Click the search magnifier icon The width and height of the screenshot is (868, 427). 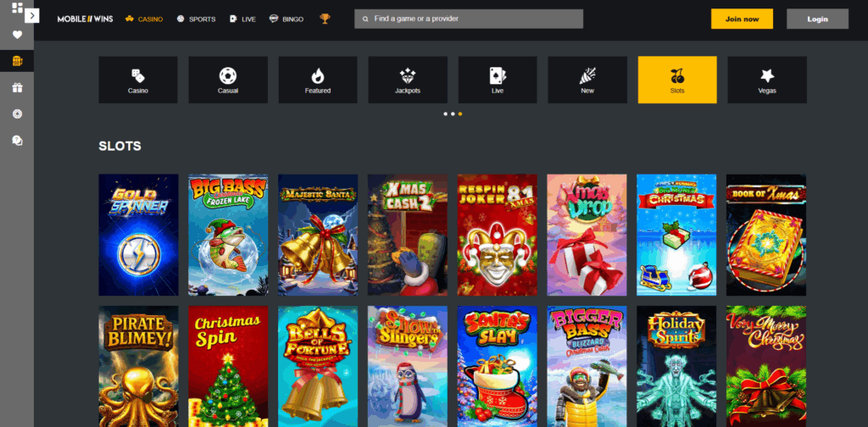pyautogui.click(x=365, y=19)
